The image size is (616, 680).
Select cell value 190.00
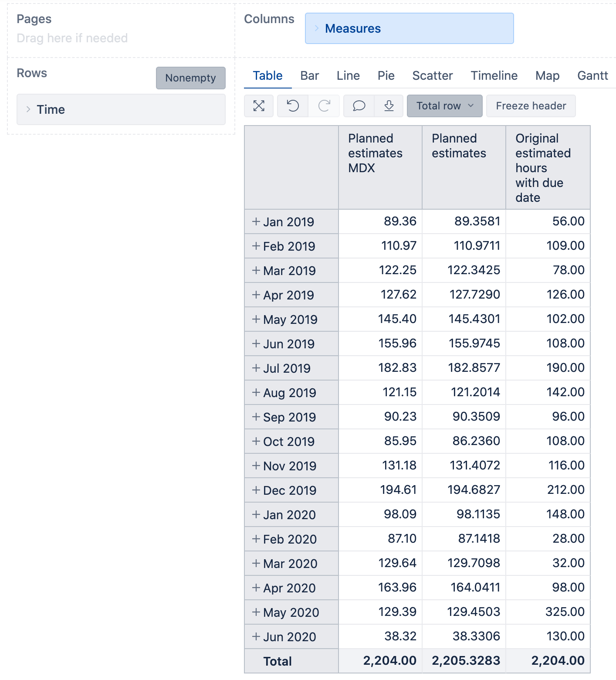coord(565,367)
